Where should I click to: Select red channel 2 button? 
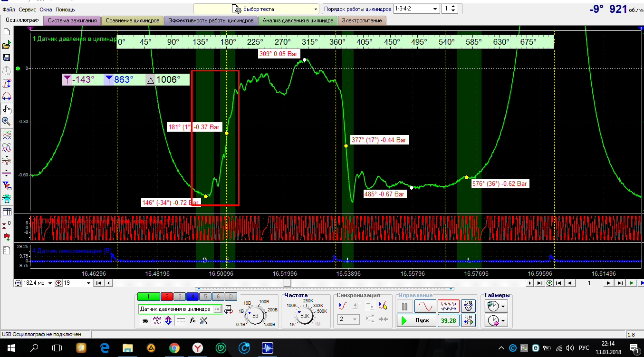[x=167, y=297]
